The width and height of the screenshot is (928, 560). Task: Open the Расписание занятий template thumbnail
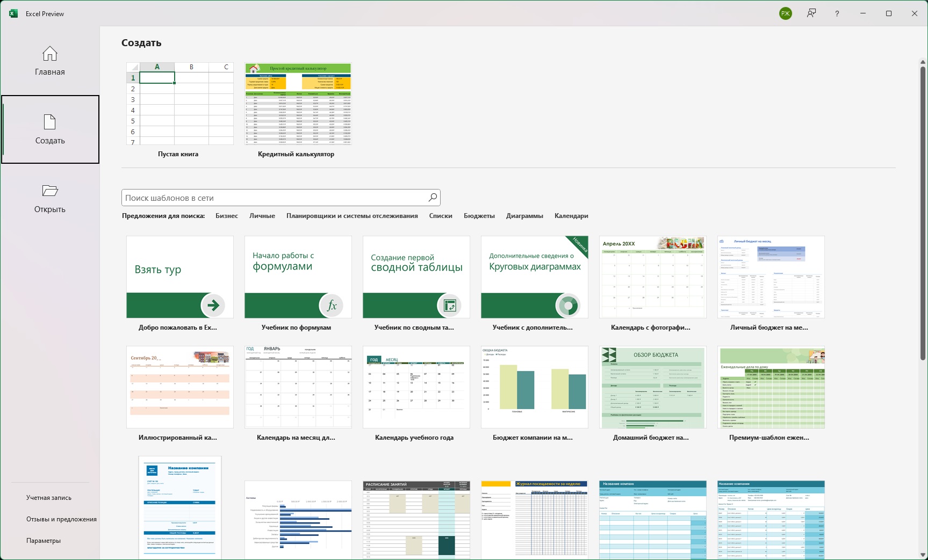pos(416,520)
